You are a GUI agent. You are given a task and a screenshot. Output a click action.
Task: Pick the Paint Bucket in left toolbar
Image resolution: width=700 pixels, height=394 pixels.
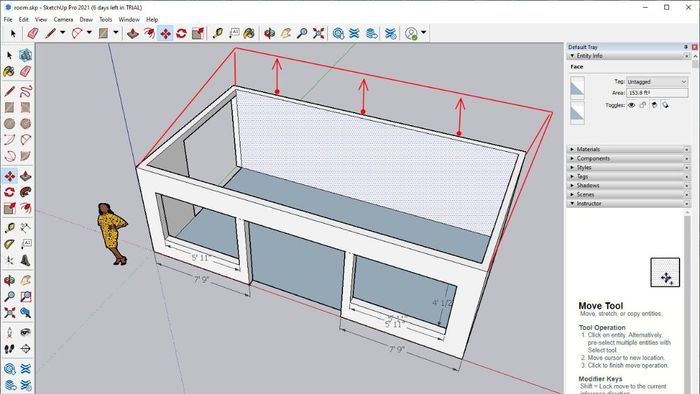(x=9, y=71)
